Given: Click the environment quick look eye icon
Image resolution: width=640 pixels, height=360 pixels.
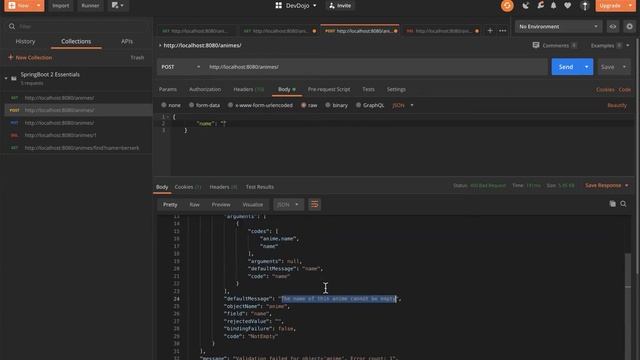Looking at the screenshot, I should (613, 27).
